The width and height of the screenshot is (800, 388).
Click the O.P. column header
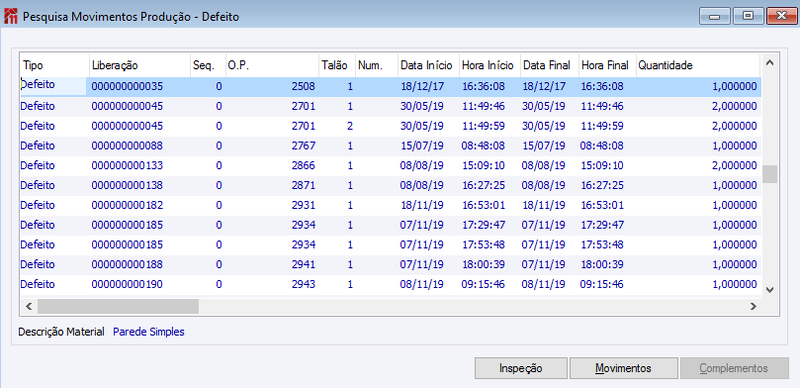[x=272, y=65]
